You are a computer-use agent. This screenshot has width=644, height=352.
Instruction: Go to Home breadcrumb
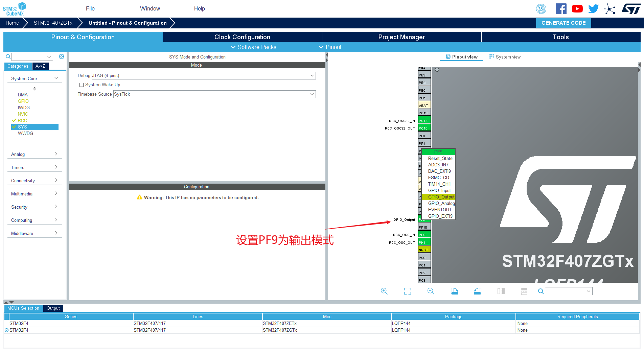12,23
